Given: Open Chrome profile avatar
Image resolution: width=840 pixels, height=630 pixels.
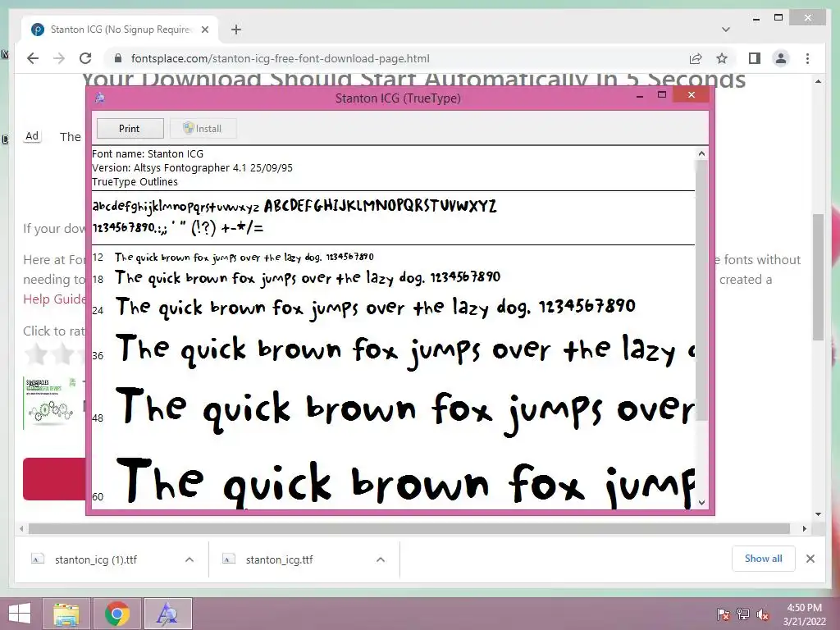Looking at the screenshot, I should (781, 58).
